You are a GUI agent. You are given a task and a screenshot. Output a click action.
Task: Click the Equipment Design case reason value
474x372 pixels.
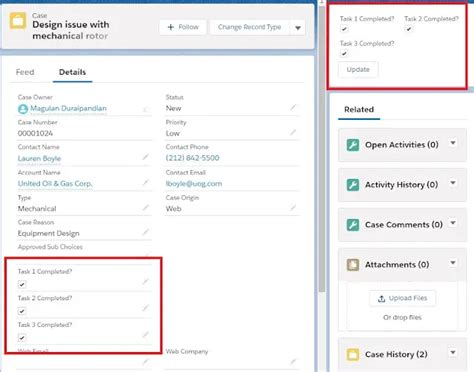49,233
